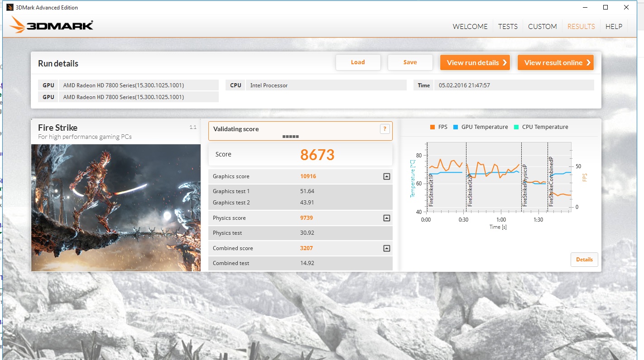Click the "Combined test" row label
Viewport: 644px width, 360px height.
click(x=231, y=263)
